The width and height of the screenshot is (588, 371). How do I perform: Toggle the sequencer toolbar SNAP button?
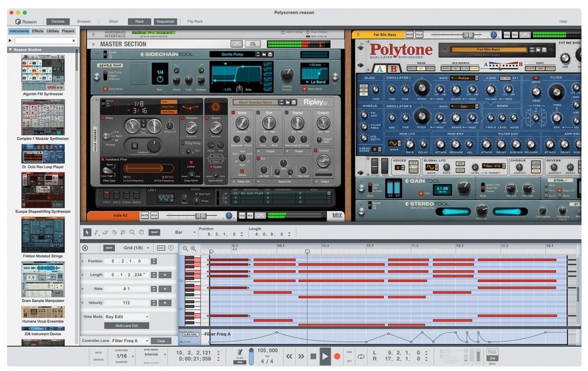tap(154, 233)
